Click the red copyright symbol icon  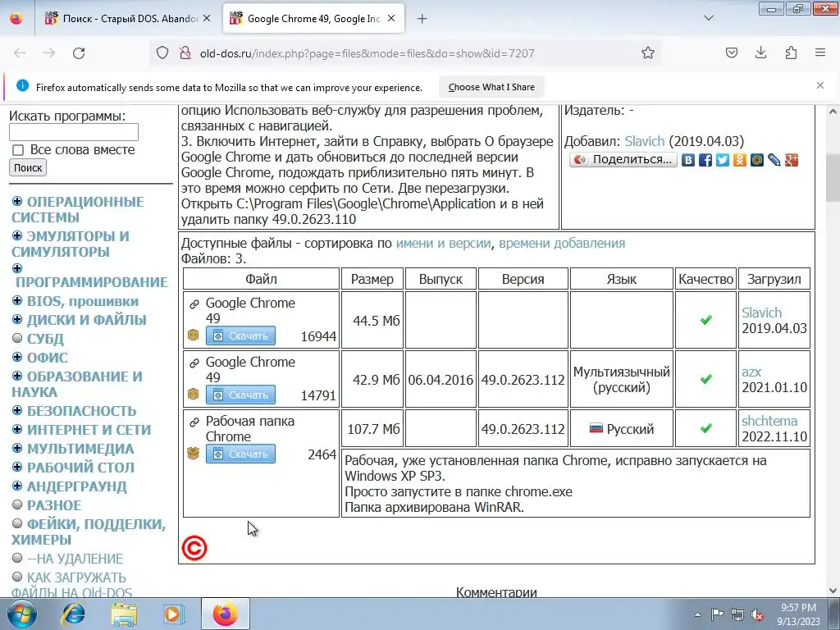point(194,548)
